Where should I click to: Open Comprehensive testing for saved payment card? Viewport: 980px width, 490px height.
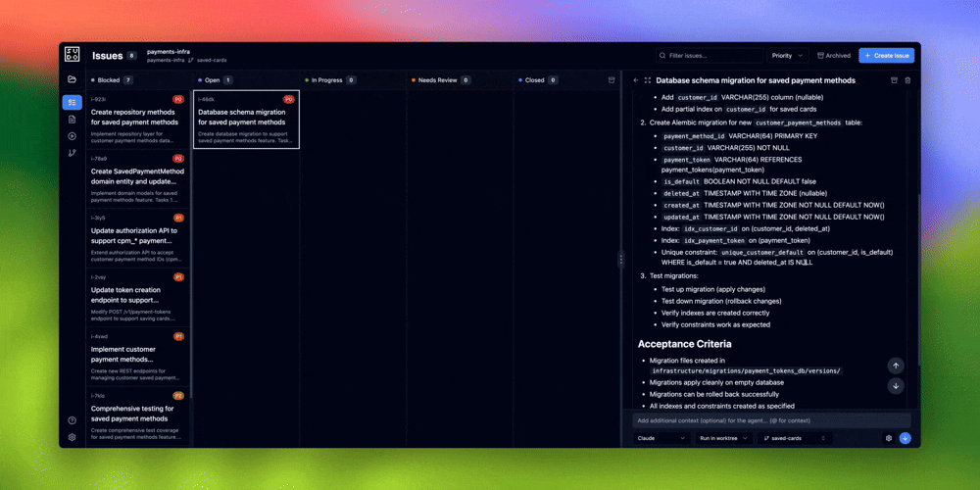click(139, 416)
